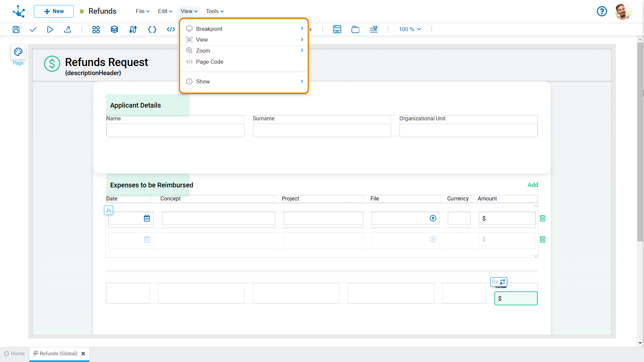Toggle the highlighted layout view icon
644x362 pixels.
(x=337, y=29)
